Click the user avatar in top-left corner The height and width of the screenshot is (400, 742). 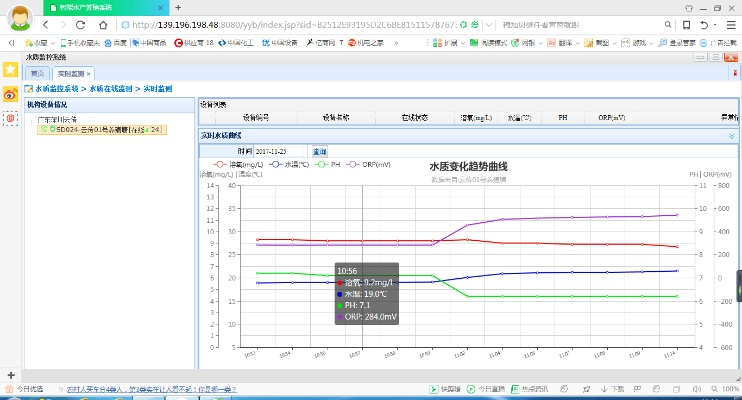click(21, 19)
